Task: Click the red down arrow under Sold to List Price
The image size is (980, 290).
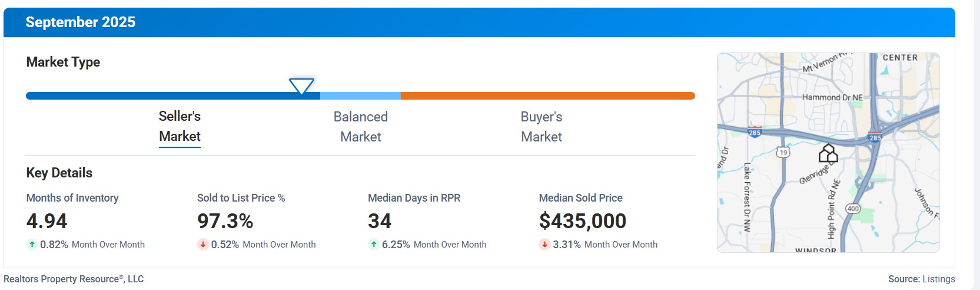Action: [202, 244]
